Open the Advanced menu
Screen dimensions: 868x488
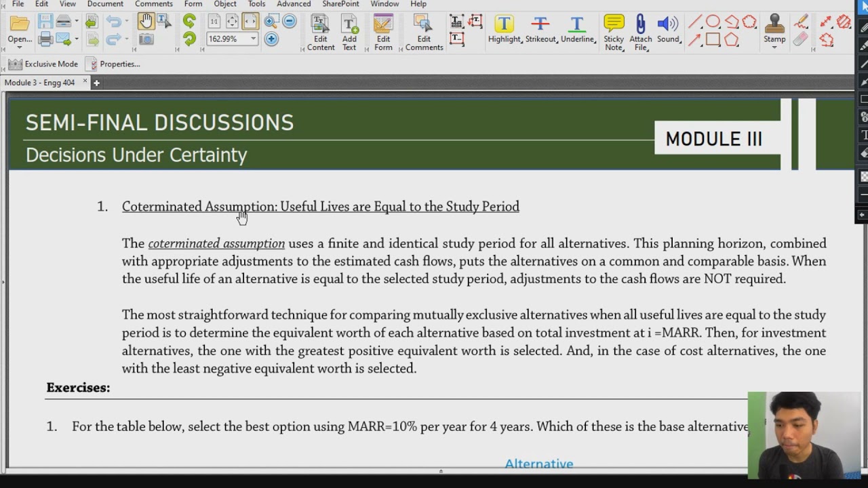point(294,4)
